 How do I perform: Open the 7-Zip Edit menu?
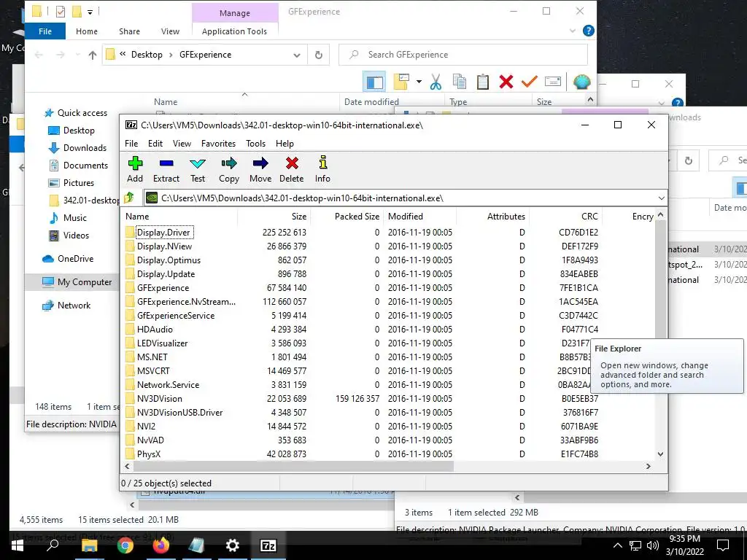(x=155, y=144)
